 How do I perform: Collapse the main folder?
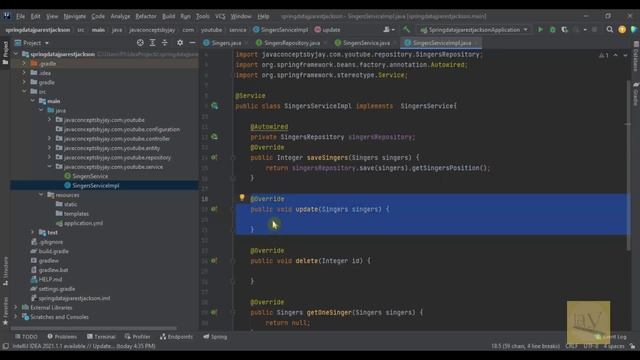pyautogui.click(x=33, y=101)
